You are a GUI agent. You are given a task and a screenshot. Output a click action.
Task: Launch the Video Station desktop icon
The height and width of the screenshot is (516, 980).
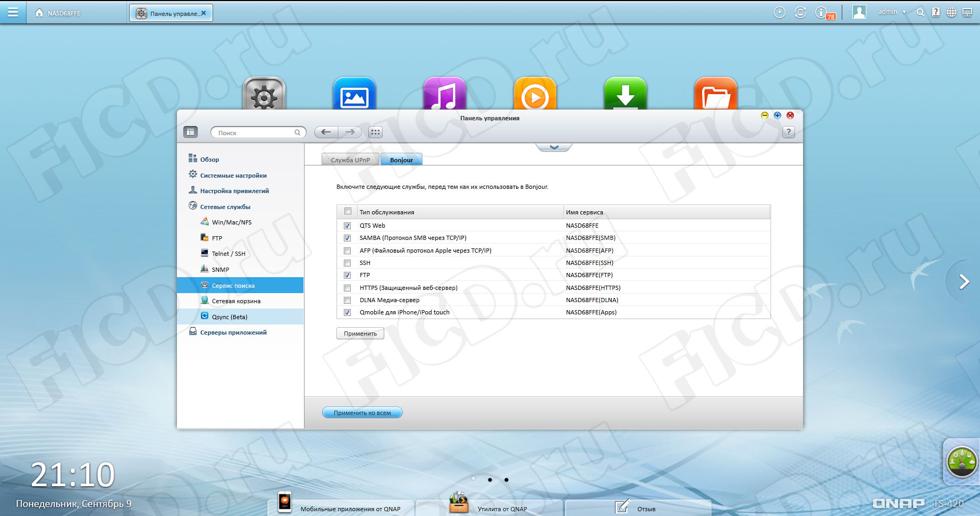(x=535, y=94)
